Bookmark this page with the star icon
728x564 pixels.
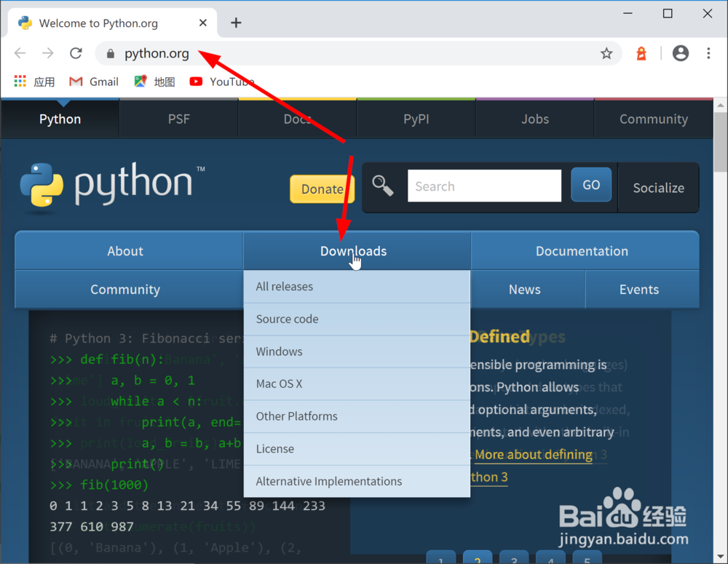click(x=606, y=53)
